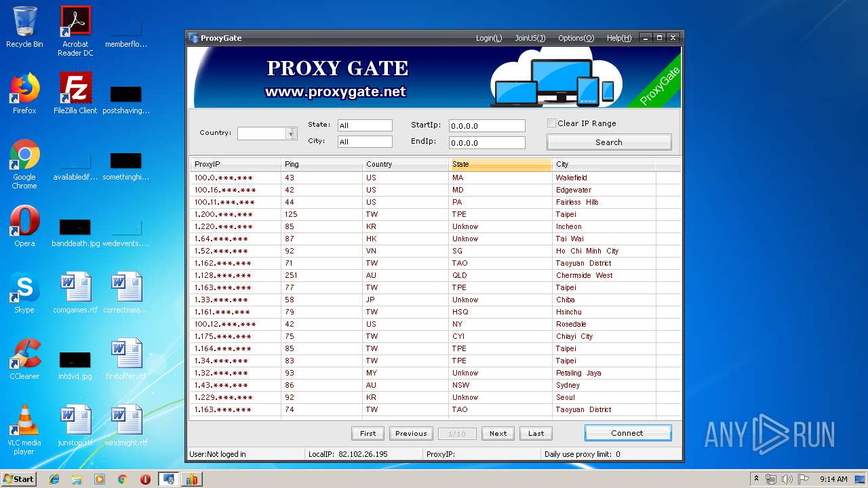Sort by Country column header
The width and height of the screenshot is (868, 488).
click(x=406, y=164)
